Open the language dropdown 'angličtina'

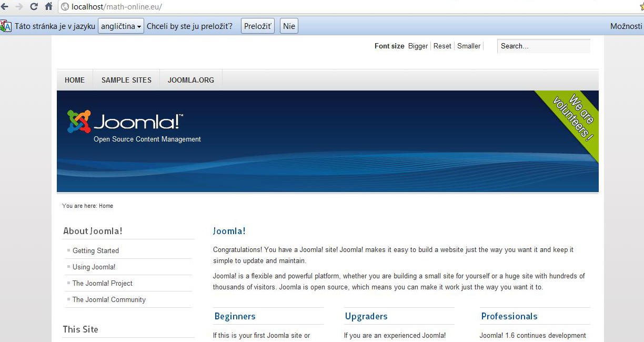point(121,26)
